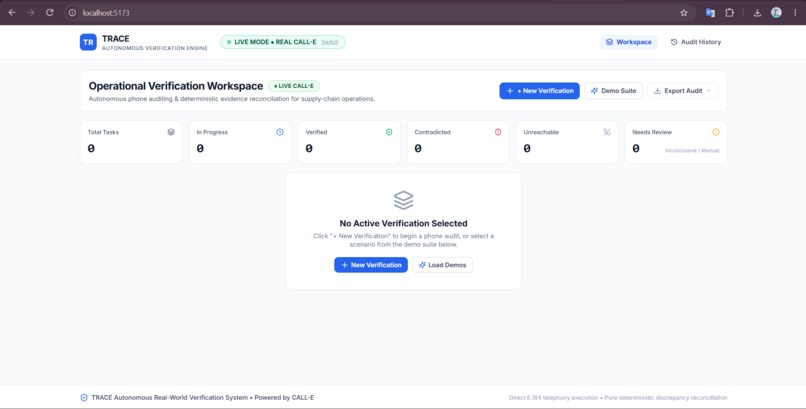Click the Verified shield check icon
The image size is (806, 409).
tap(389, 132)
